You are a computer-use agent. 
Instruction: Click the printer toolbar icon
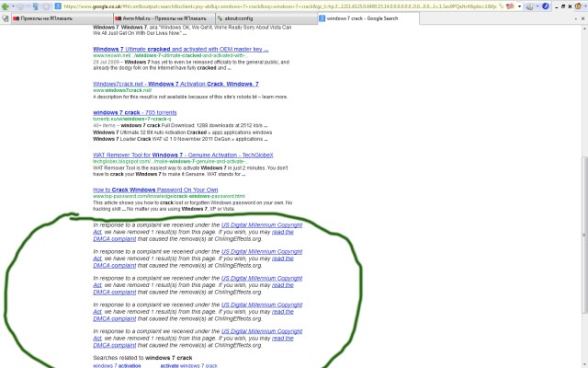pyautogui.click(x=529, y=6)
